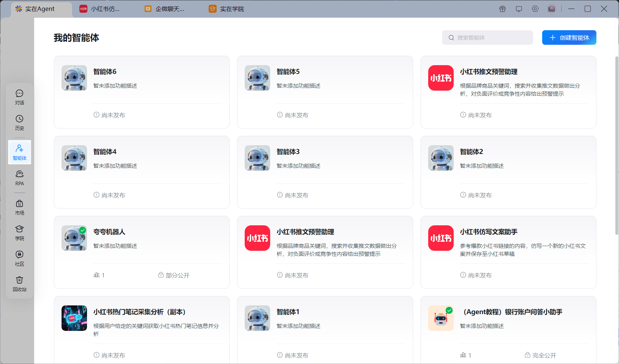Screen dimensions: 619x364
Task: Click the search magnifier icon
Action: (x=451, y=38)
